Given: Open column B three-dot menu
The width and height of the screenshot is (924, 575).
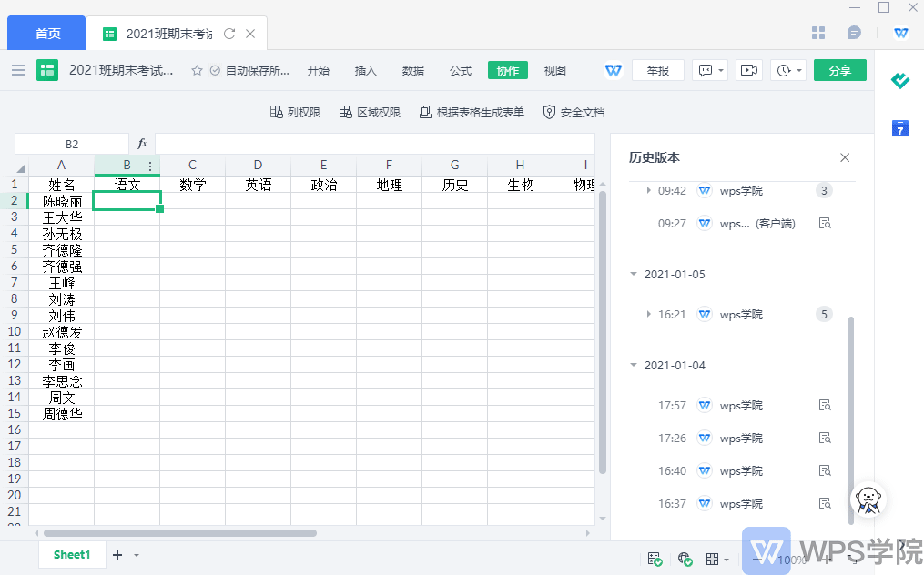Looking at the screenshot, I should click(150, 166).
